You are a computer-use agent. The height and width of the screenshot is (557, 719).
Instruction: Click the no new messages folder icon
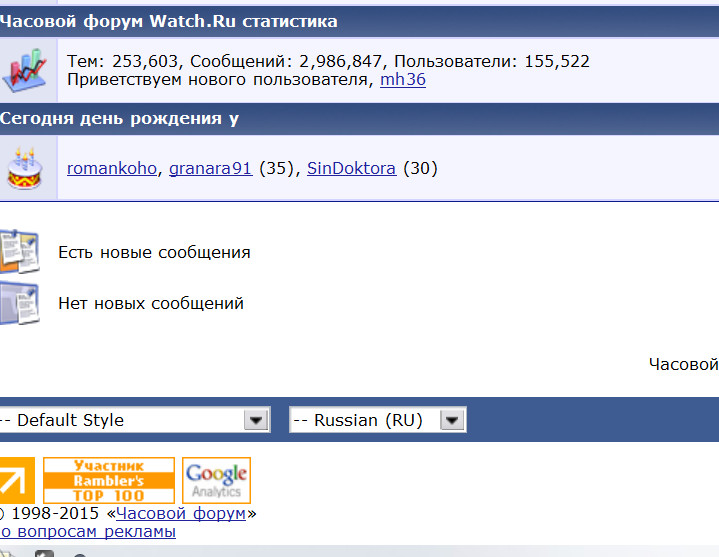[x=19, y=303]
